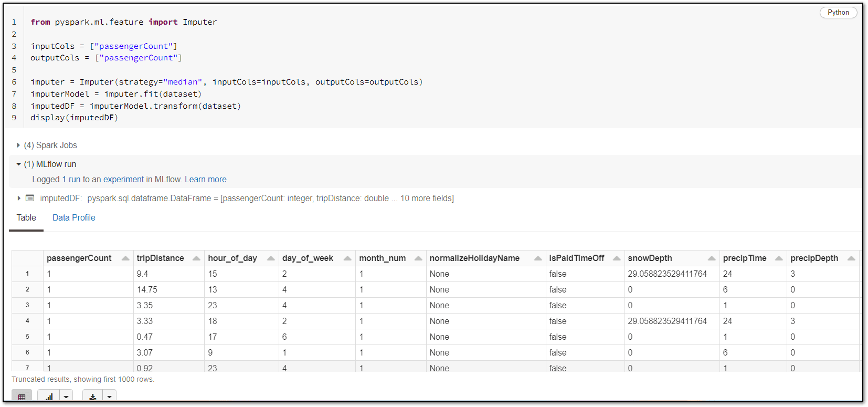Select snowDepth value in row 4

(672, 321)
